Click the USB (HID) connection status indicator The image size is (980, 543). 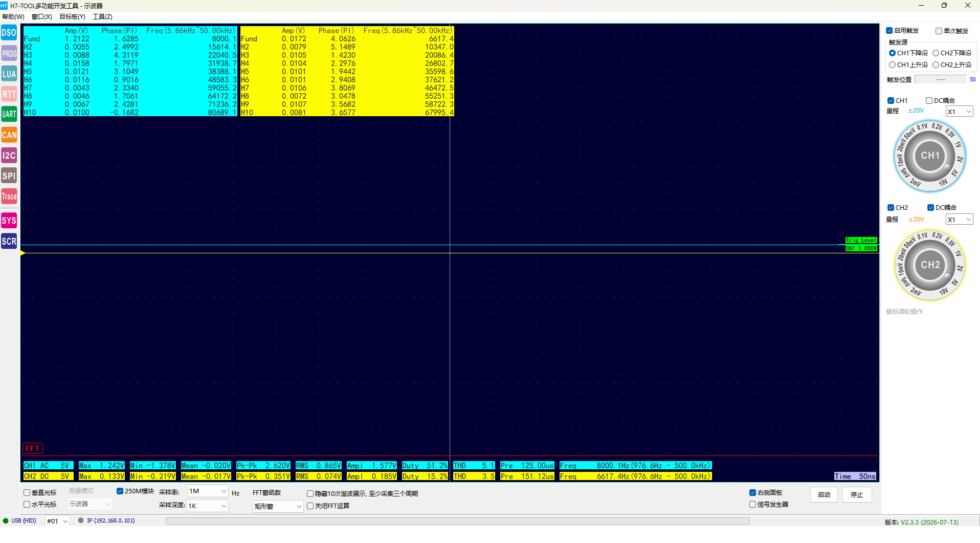[x=19, y=521]
